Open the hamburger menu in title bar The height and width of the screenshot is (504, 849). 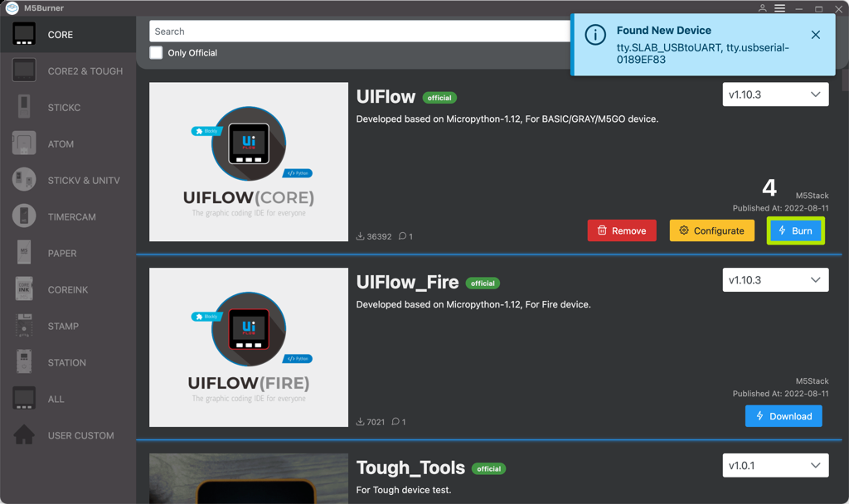(x=779, y=8)
